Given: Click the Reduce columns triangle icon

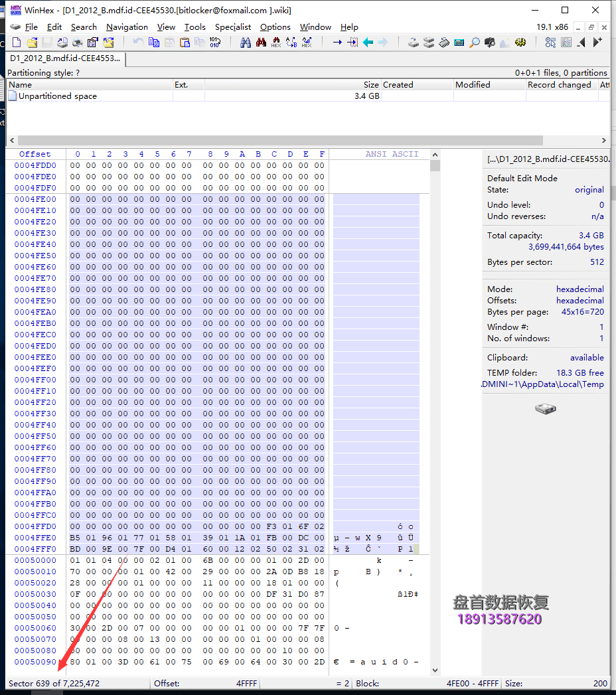Looking at the screenshot, I should pos(581,42).
